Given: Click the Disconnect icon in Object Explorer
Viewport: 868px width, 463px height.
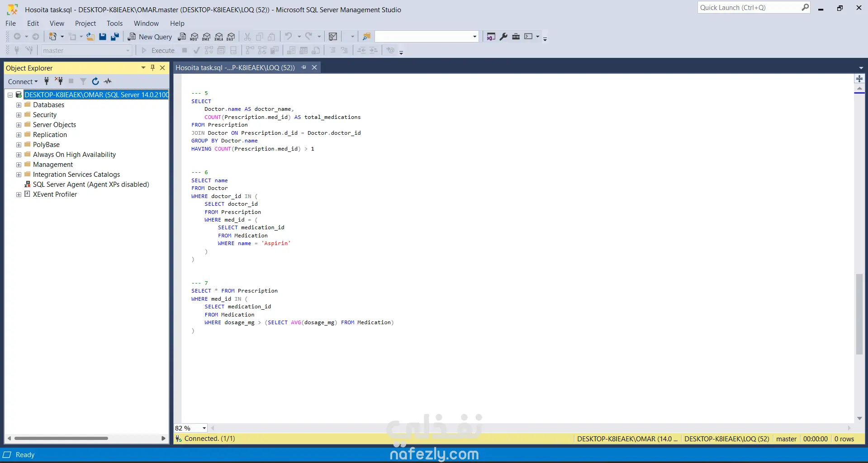Looking at the screenshot, I should coord(59,81).
